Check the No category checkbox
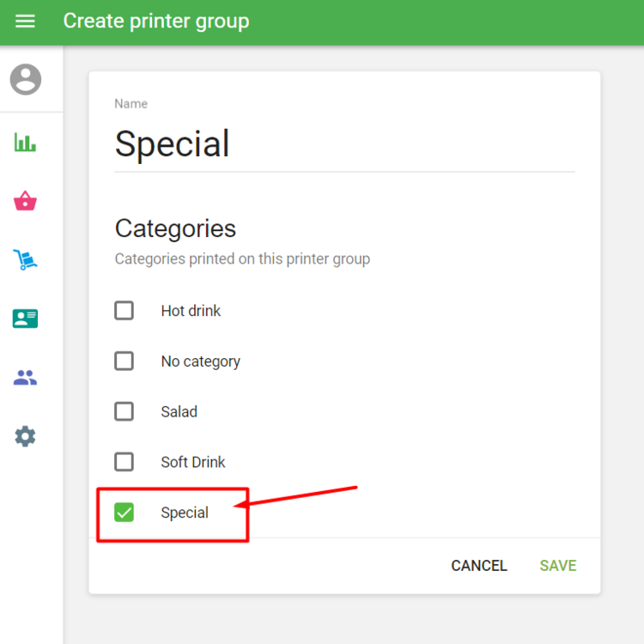The image size is (644, 644). (125, 361)
